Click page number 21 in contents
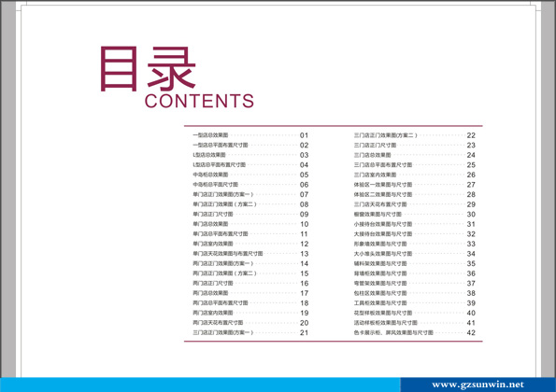Viewport: 556px width, 392px height. point(305,333)
